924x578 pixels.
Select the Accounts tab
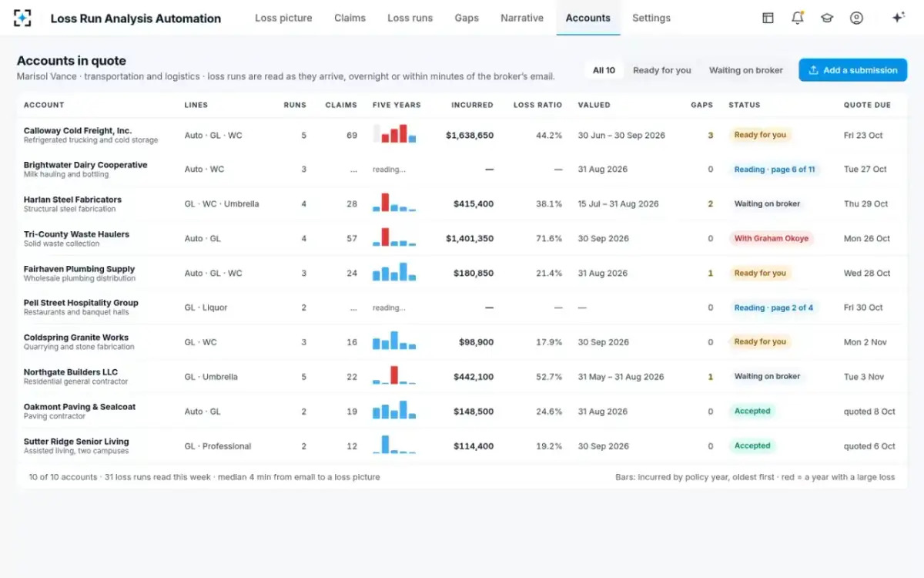[588, 18]
